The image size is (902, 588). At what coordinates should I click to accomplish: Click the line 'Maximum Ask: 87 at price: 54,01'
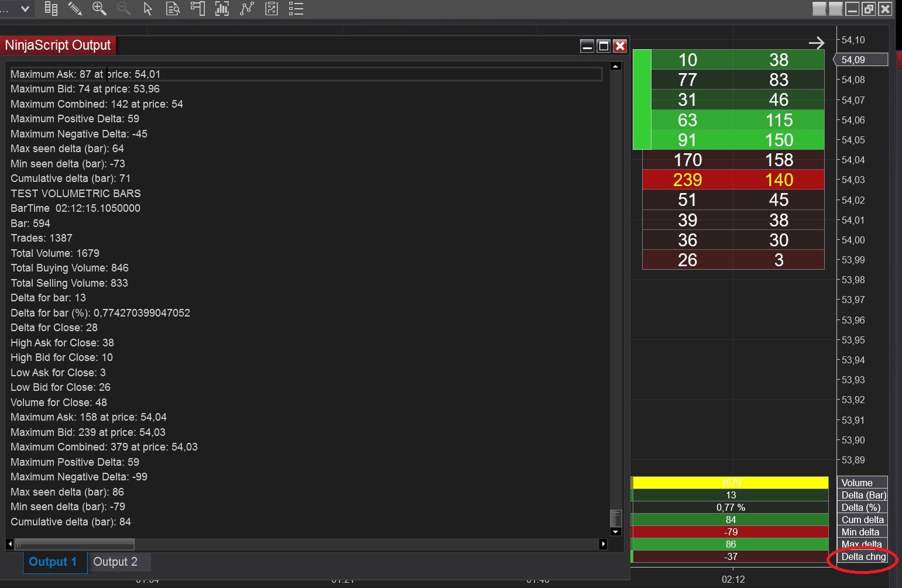[85, 74]
